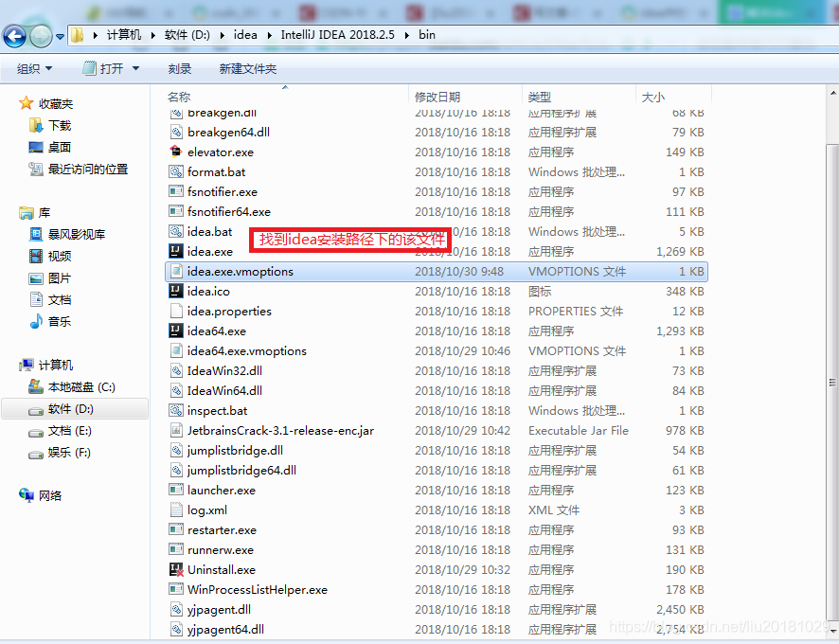839x644 pixels.
Task: Expand arrow after IntelliJ IDEA 2018.2.5 breadcrumb
Action: coord(407,35)
